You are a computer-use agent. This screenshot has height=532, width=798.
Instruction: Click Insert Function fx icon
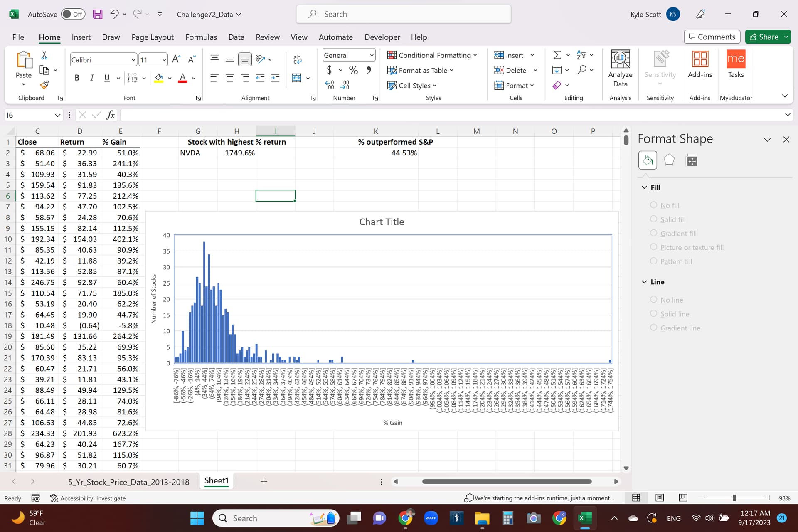point(111,115)
